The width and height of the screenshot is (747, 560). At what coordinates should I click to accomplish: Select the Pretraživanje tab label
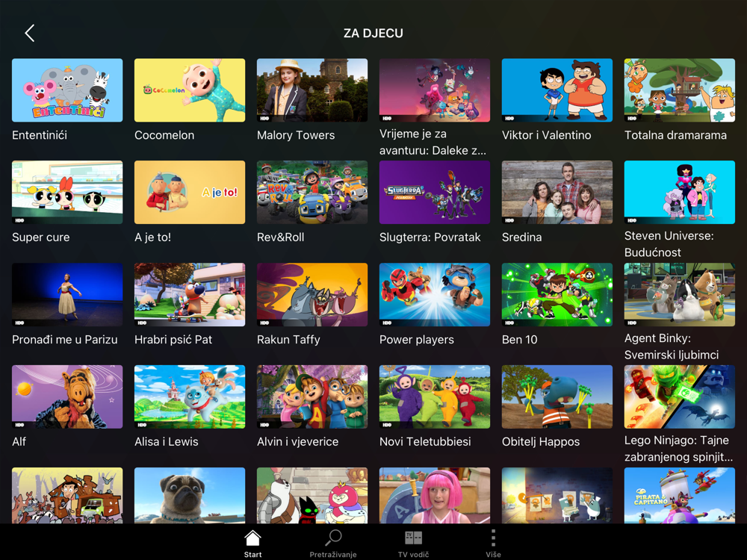click(x=333, y=554)
